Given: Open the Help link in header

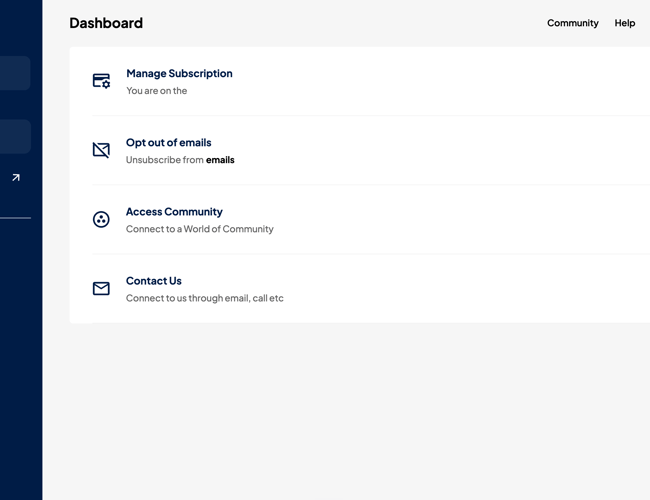Looking at the screenshot, I should (x=624, y=23).
